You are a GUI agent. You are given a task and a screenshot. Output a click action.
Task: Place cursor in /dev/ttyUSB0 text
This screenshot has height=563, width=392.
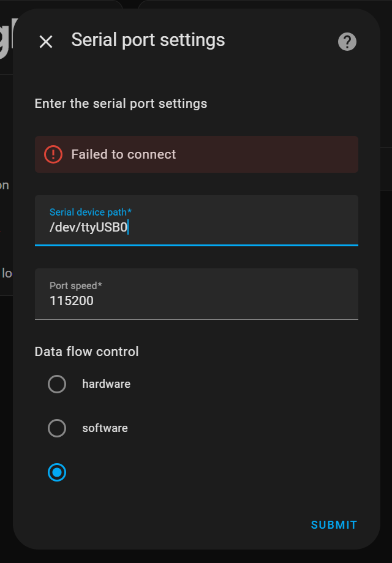tap(88, 228)
